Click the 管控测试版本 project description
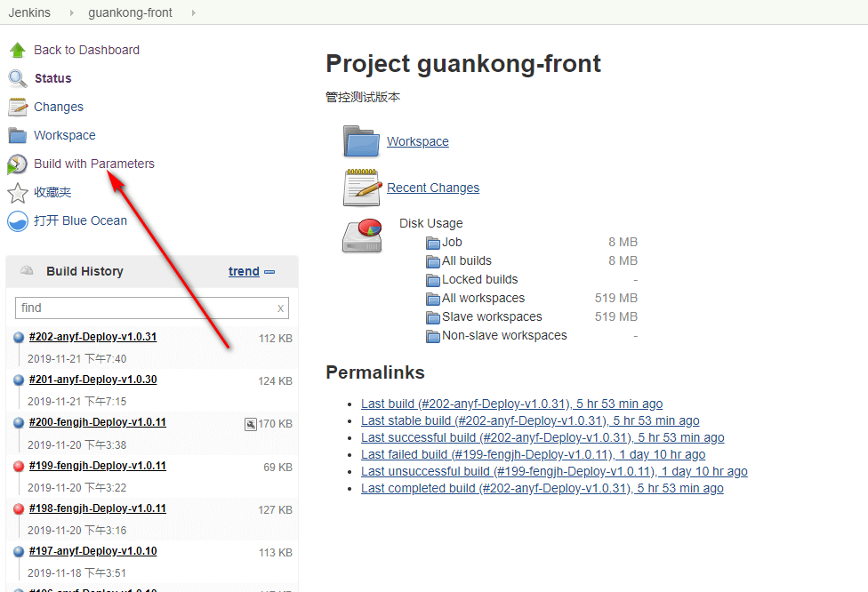The image size is (868, 592). coord(363,98)
